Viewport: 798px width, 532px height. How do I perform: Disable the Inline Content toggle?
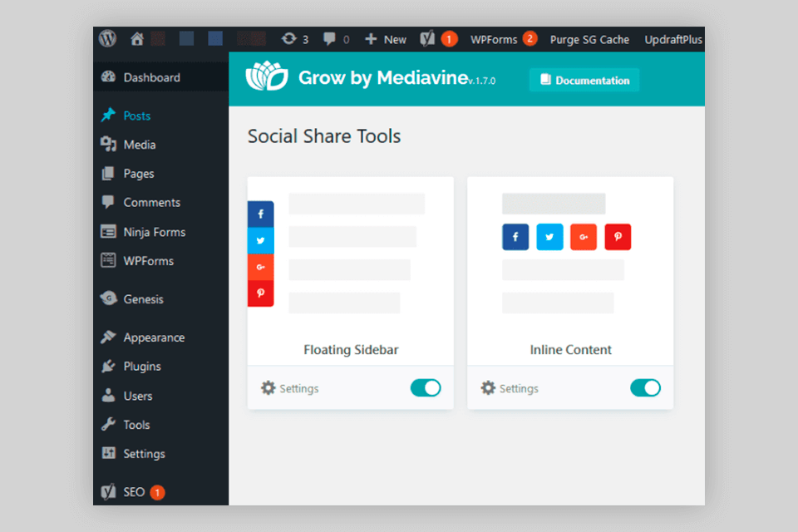click(x=645, y=388)
